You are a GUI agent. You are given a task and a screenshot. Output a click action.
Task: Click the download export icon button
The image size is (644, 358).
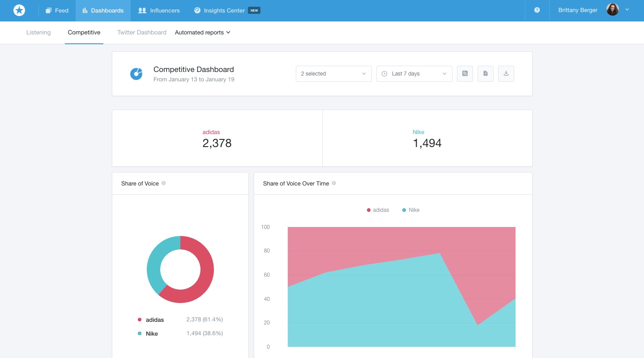pos(506,74)
